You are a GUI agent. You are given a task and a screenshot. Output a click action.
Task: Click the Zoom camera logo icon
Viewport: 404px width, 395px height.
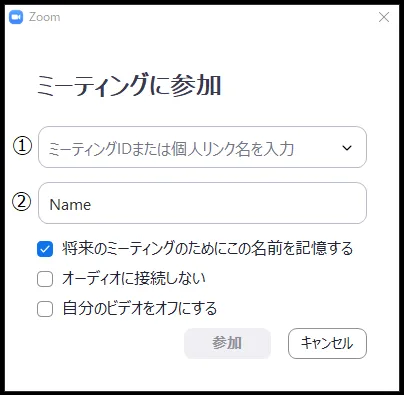click(x=16, y=17)
